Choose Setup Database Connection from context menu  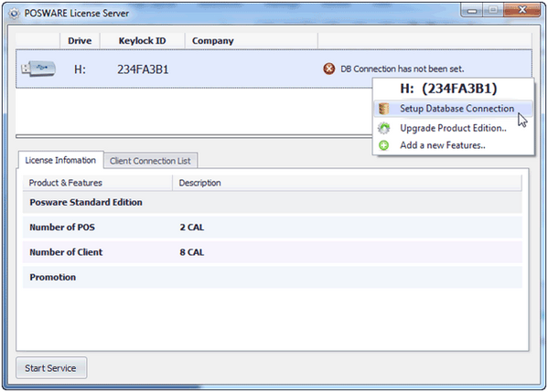pos(453,109)
